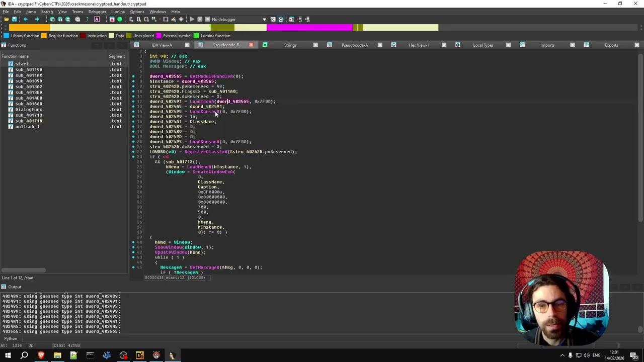Open the Windows Start menu
This screenshot has width=644, height=362.
point(8,355)
